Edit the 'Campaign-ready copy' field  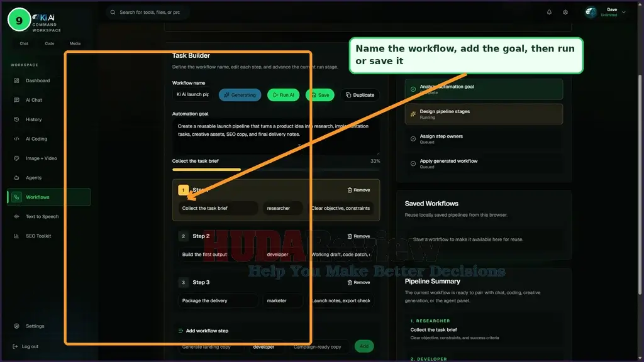(x=319, y=347)
